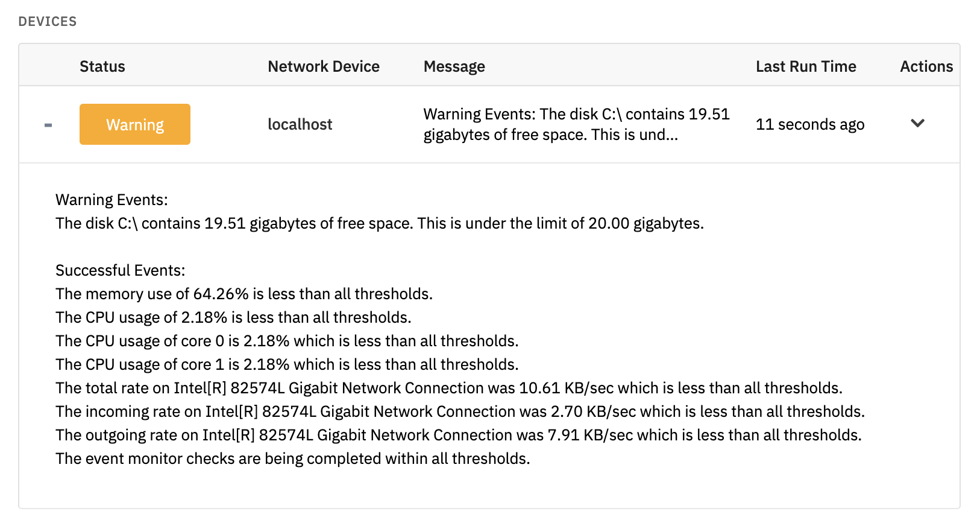This screenshot has width=980, height=520.
Task: Click the Last Run Time column header
Action: click(x=806, y=66)
